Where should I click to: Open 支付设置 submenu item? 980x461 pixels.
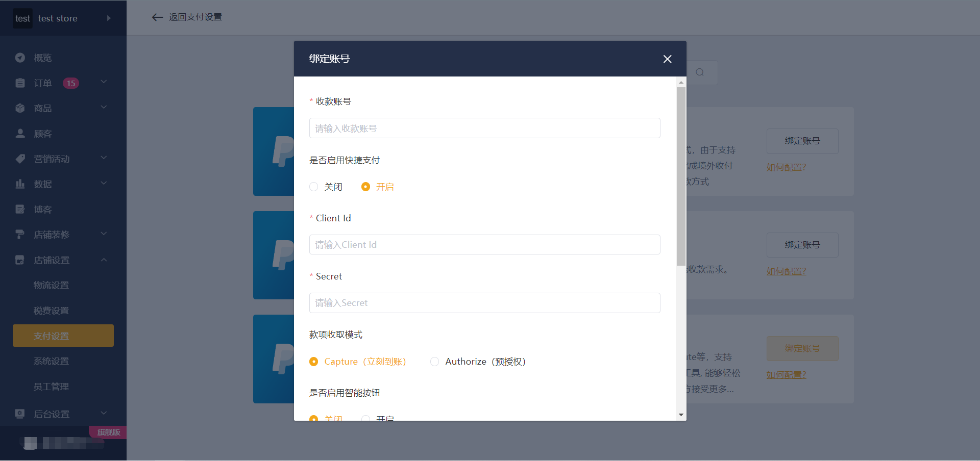click(63, 336)
